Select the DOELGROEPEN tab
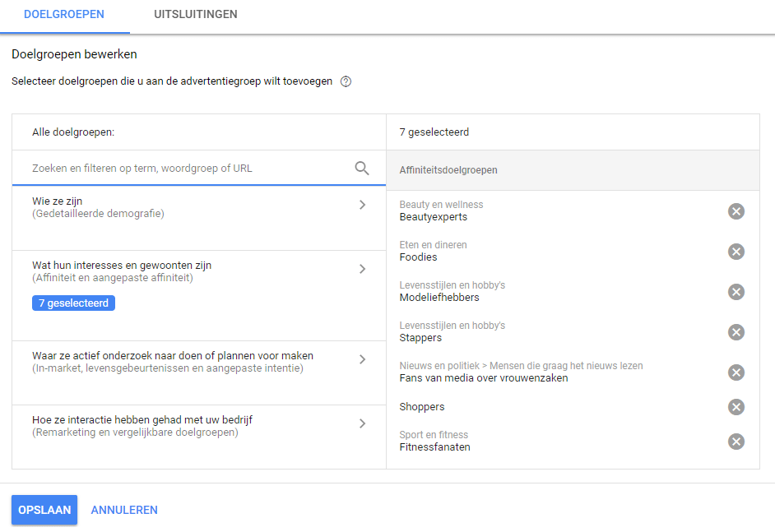The image size is (775, 532). click(x=64, y=15)
